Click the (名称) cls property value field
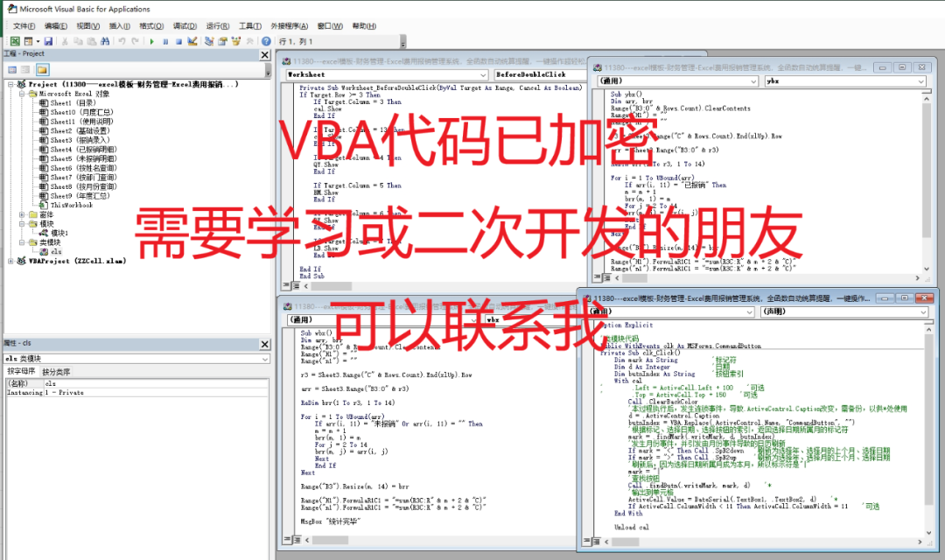 156,383
